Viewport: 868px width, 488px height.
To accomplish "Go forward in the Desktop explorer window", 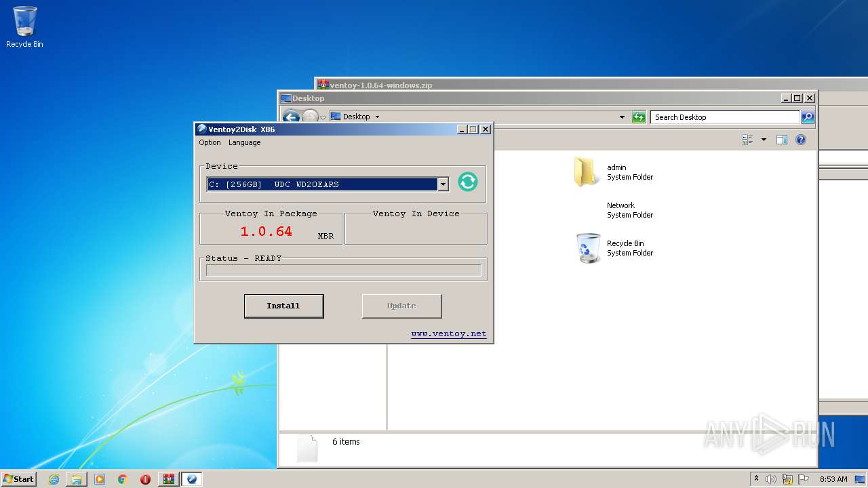I will pyautogui.click(x=309, y=117).
